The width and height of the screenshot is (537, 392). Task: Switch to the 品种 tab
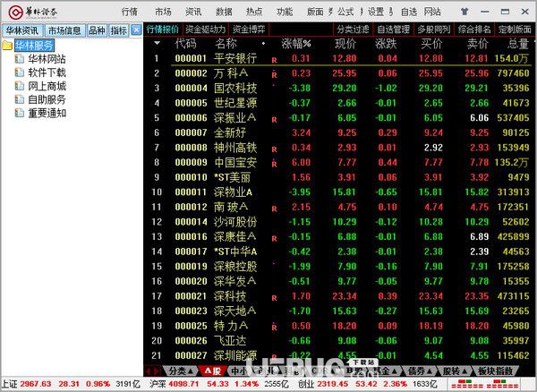click(x=97, y=30)
